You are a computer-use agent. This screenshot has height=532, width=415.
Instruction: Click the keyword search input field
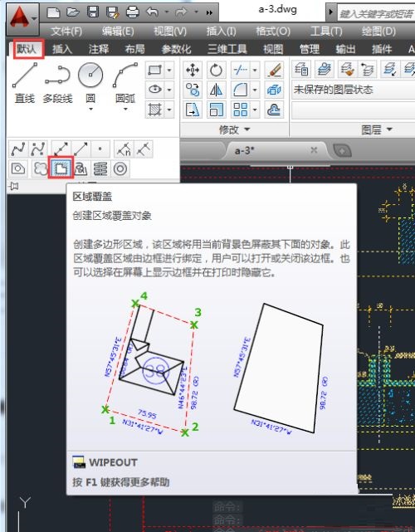[x=376, y=14]
